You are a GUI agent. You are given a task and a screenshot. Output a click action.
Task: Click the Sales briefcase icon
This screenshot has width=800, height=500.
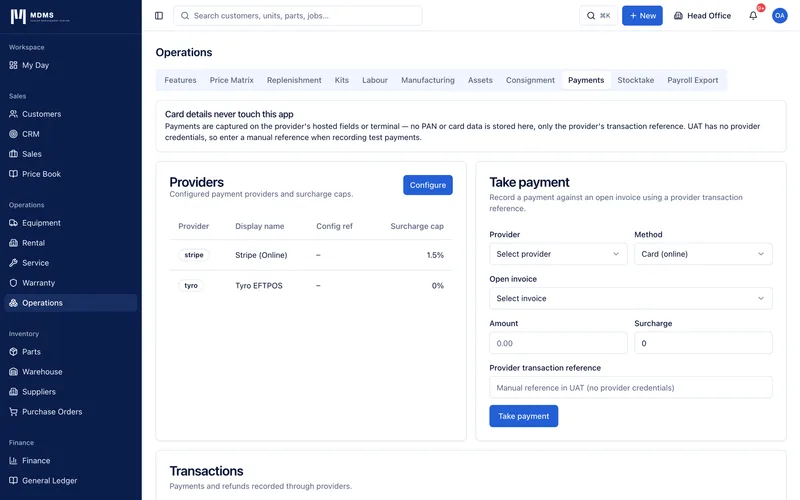[x=13, y=154]
